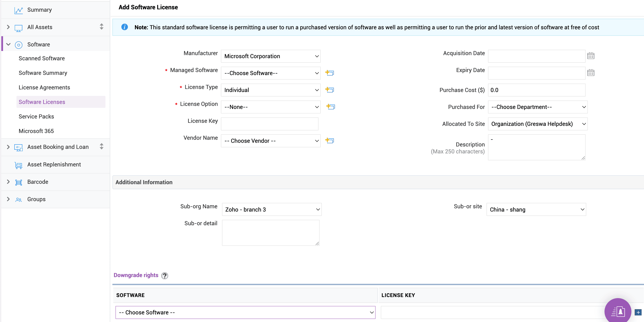This screenshot has width=644, height=322.
Task: Open Asset Replenishment page
Action: [x=54, y=164]
